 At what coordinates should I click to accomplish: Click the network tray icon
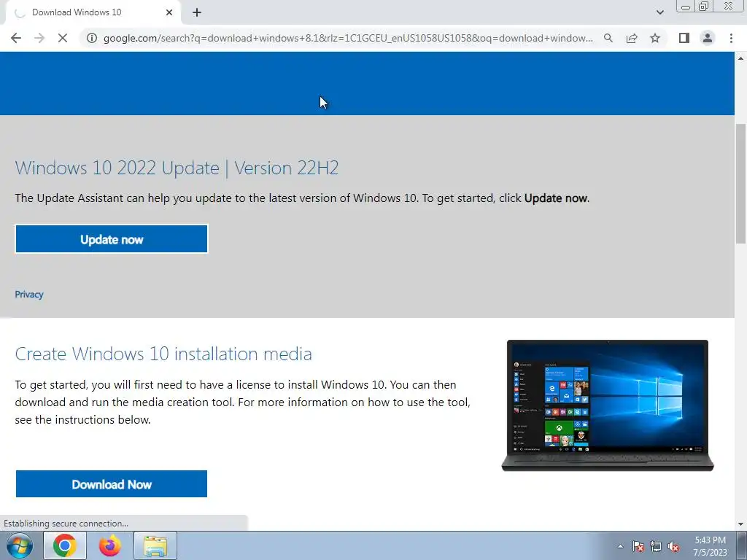tap(656, 546)
